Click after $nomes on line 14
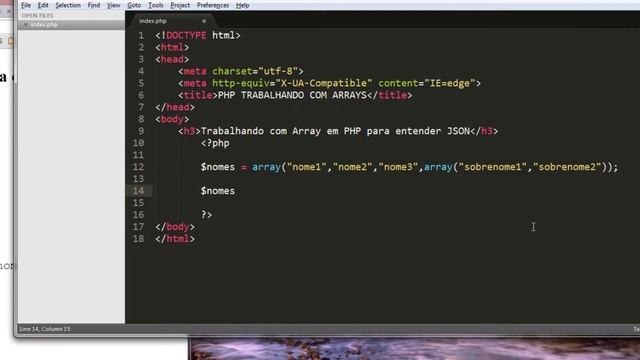This screenshot has width=640, height=360. tap(236, 191)
